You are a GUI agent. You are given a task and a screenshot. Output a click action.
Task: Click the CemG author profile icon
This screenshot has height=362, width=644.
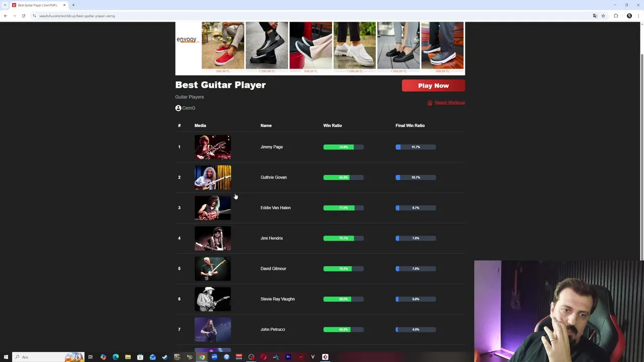click(x=178, y=108)
